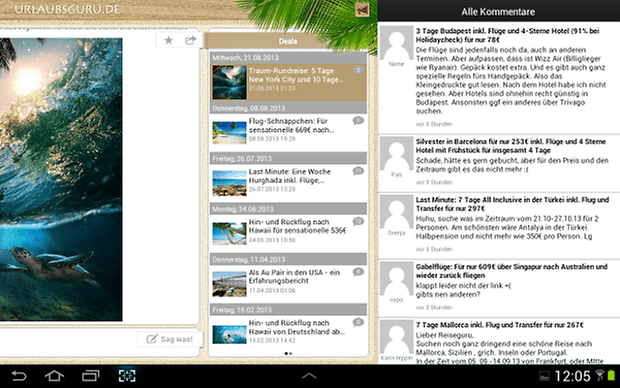Open comment bubble on Hawaii 536€ deal
This screenshot has height=388, width=620.
358,221
